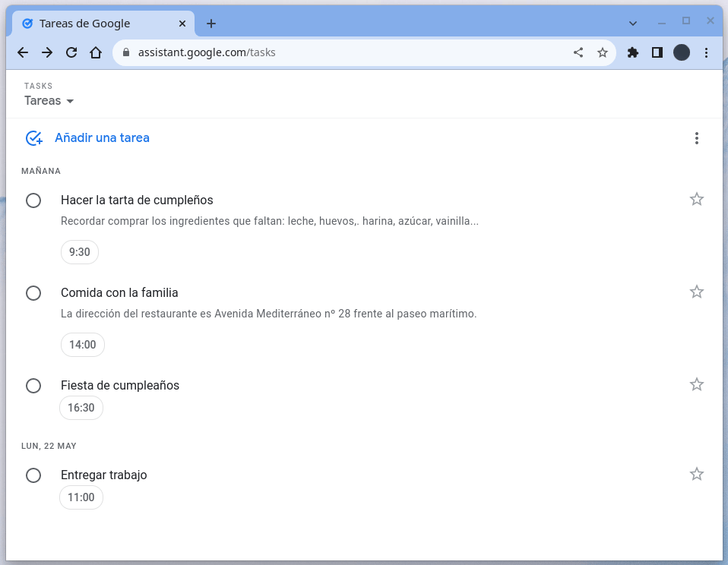Screen dimensions: 728x565
Task: Share this page via the share icon
Action: [578, 52]
